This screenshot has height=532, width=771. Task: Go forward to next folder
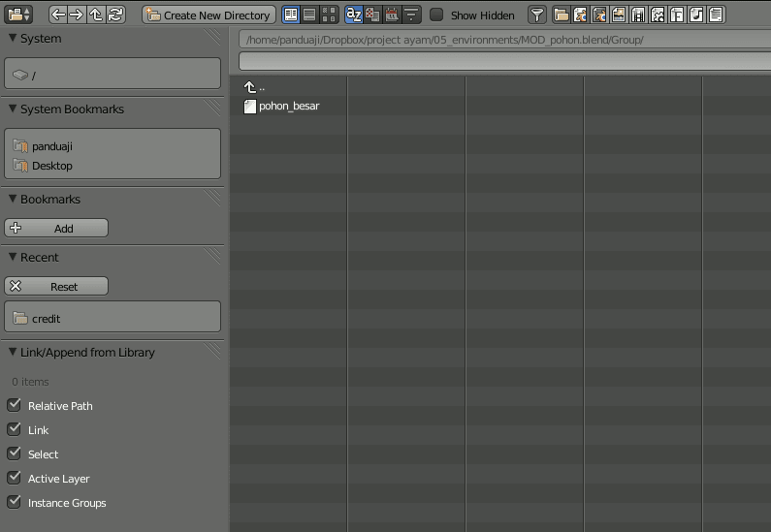pyautogui.click(x=77, y=15)
